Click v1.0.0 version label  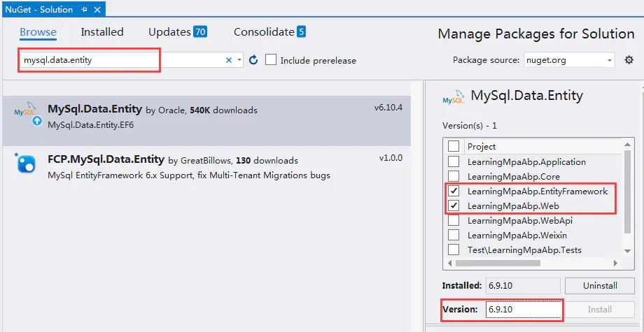tap(391, 158)
